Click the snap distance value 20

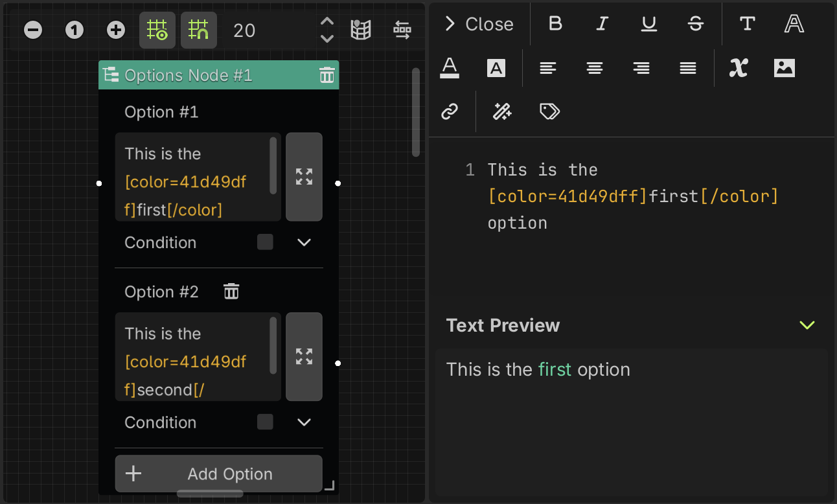pos(244,30)
